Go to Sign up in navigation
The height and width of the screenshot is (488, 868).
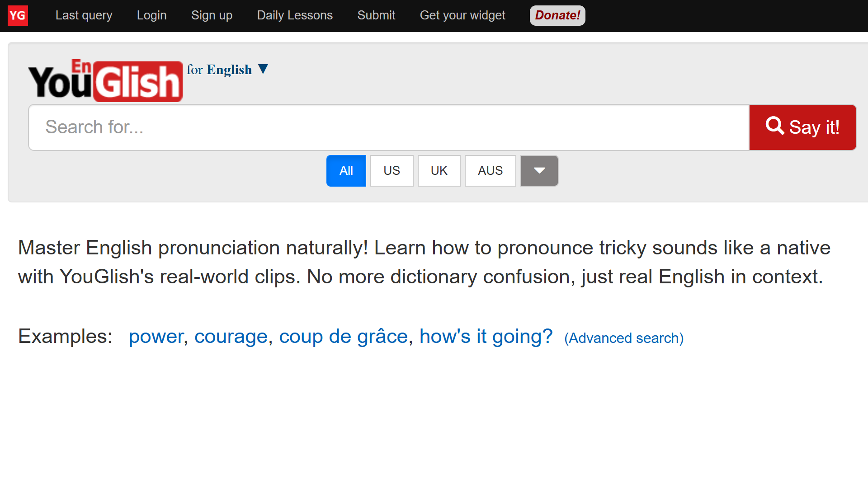[212, 15]
